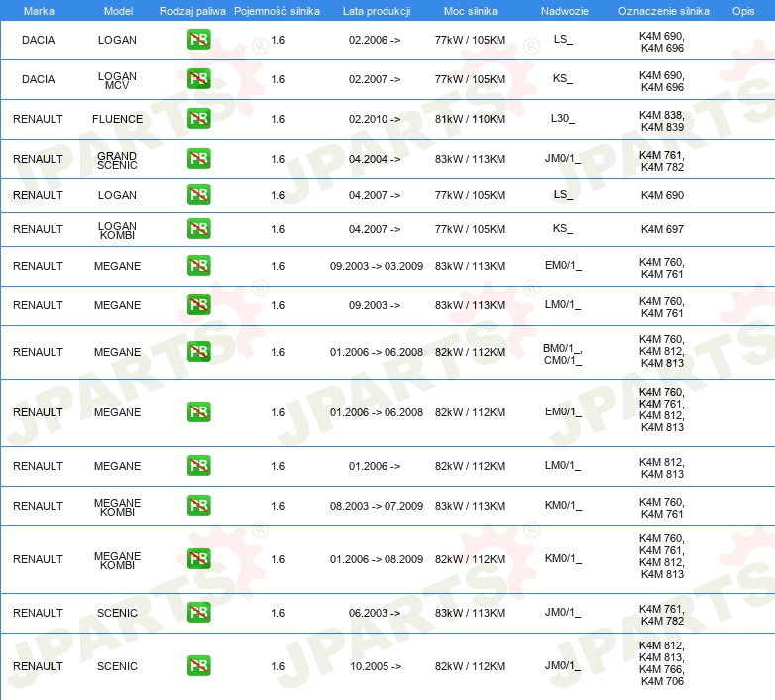Click the Marka column header
This screenshot has height=700, width=775.
point(39,11)
